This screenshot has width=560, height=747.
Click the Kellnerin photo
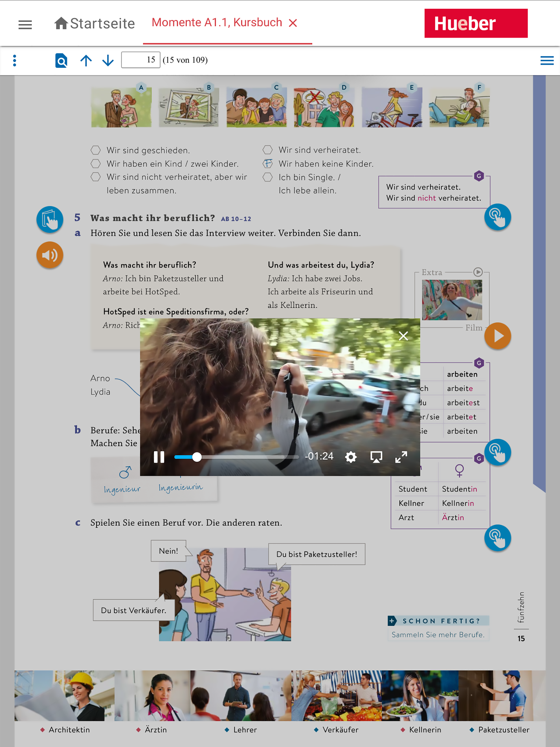420,696
